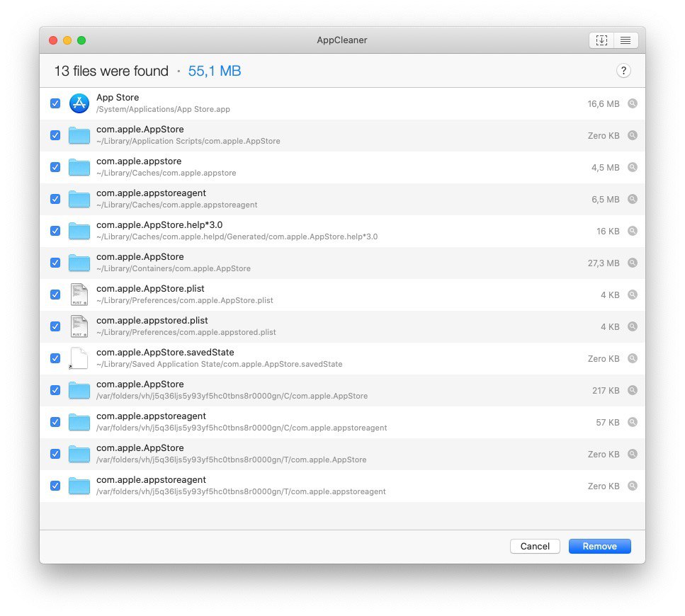Viewport: 685px width, 616px height.
Task: Toggle the com.apple.AppStore.savedState checkbox
Action: point(55,358)
